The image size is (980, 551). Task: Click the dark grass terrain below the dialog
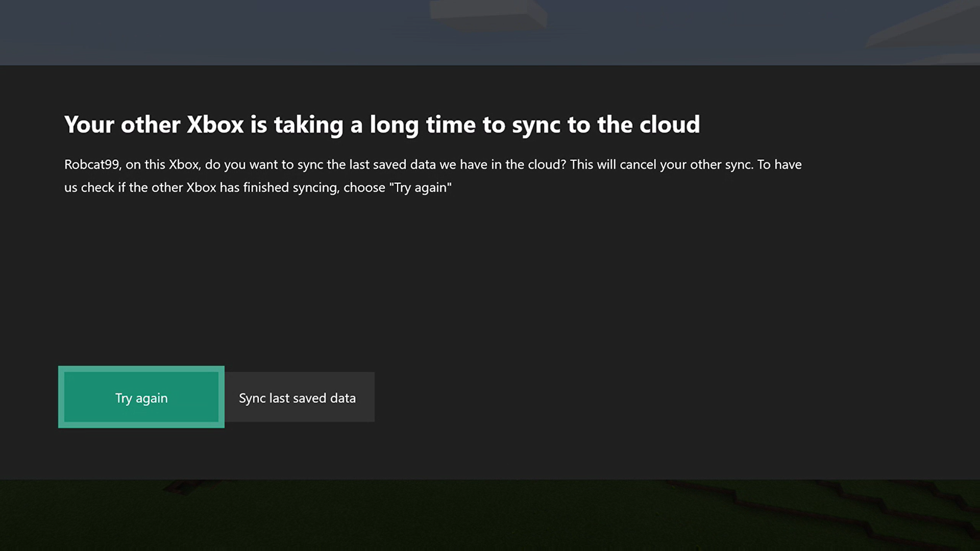490,515
